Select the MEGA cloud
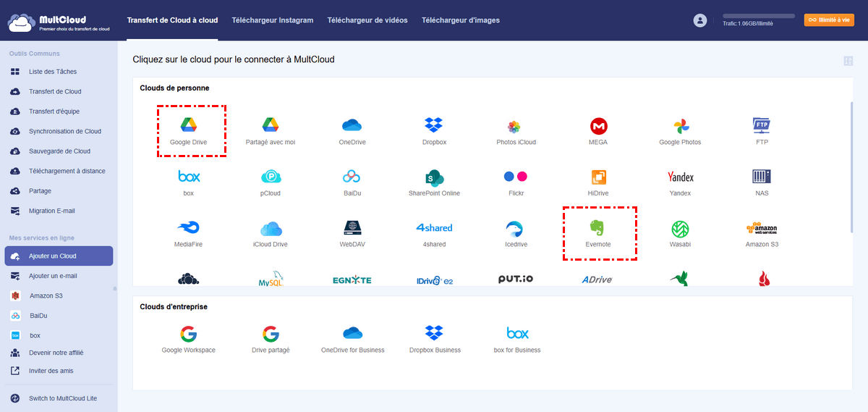Screen dimensions: 868x412 point(598,131)
